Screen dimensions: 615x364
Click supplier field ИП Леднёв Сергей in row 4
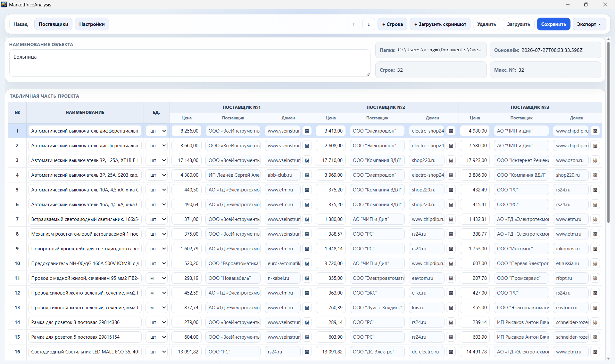pyautogui.click(x=233, y=175)
